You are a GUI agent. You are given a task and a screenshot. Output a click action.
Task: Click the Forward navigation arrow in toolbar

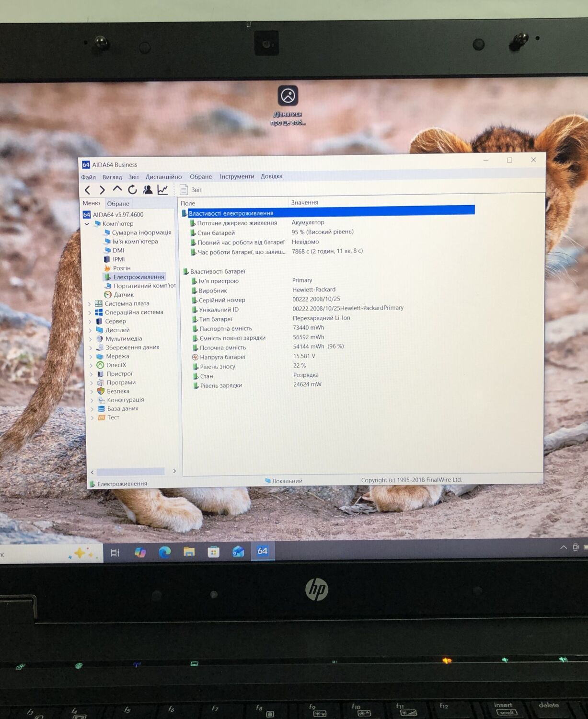[x=102, y=190]
